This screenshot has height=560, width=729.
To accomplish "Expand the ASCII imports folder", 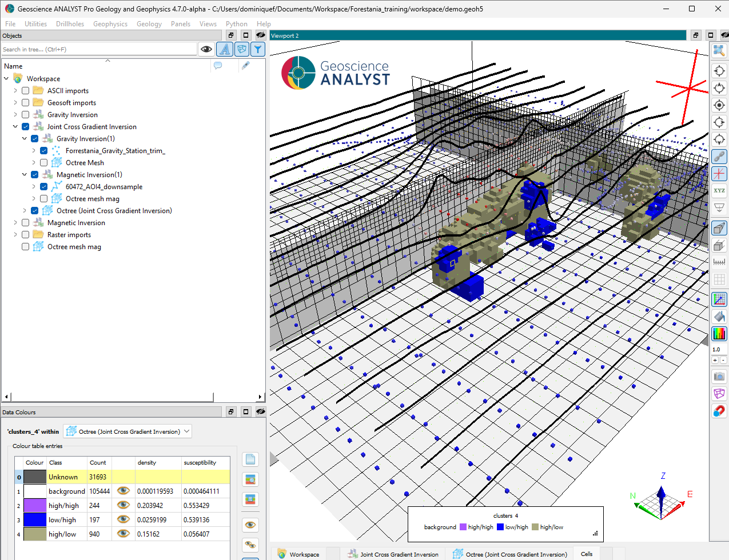I will click(15, 91).
